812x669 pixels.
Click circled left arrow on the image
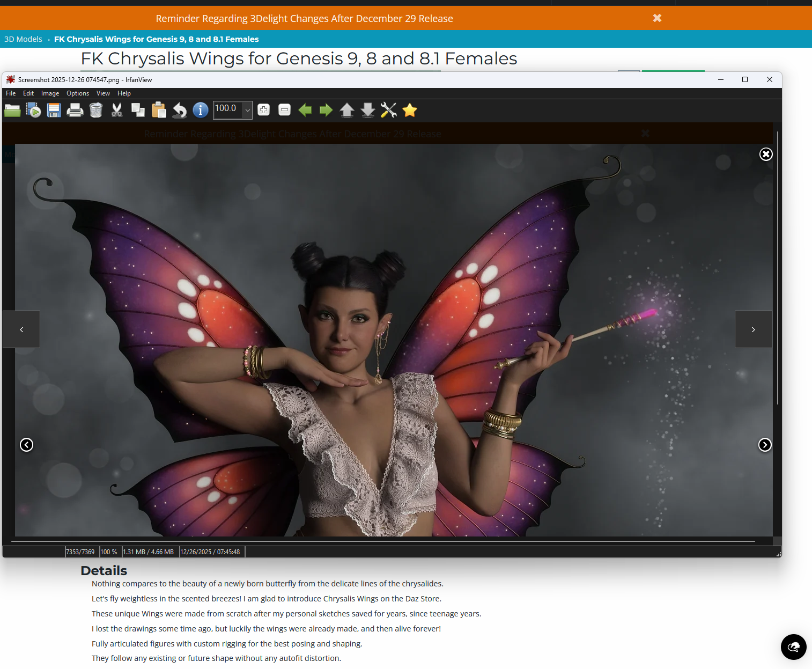tap(26, 445)
